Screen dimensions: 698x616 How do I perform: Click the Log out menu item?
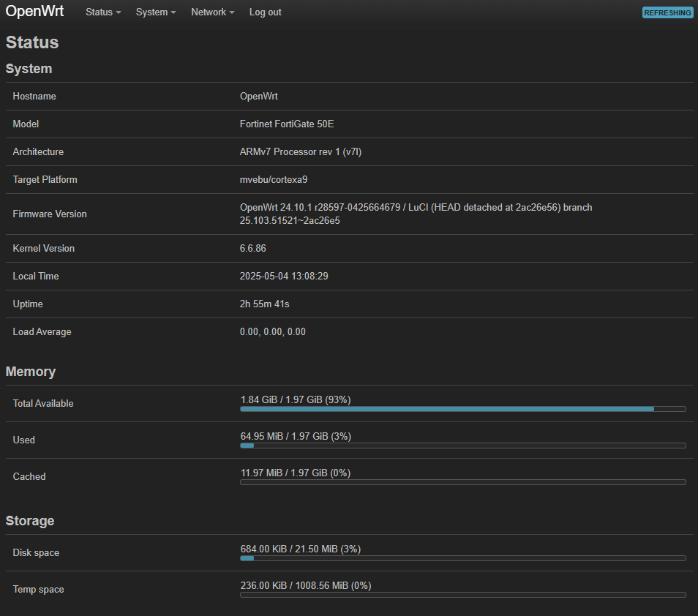(x=265, y=12)
